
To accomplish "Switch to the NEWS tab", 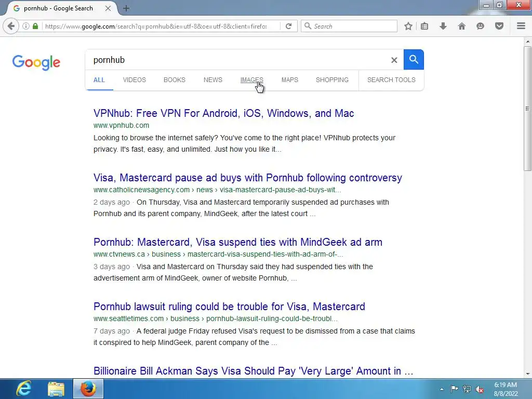I will coord(212,80).
